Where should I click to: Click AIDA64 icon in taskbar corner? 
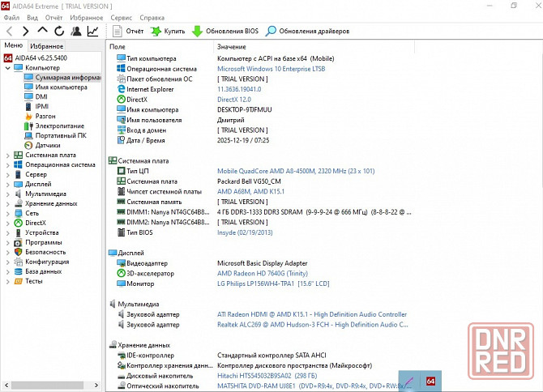coord(430,381)
